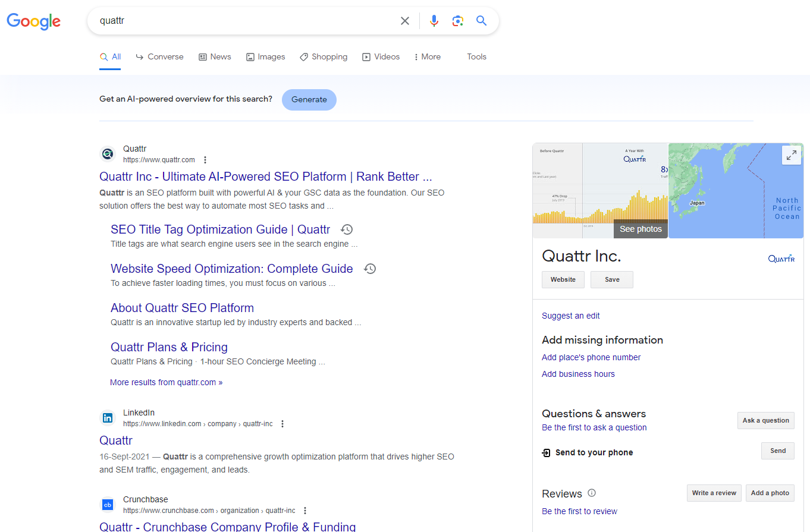Open About Quattr SEO Platform link

[182, 308]
